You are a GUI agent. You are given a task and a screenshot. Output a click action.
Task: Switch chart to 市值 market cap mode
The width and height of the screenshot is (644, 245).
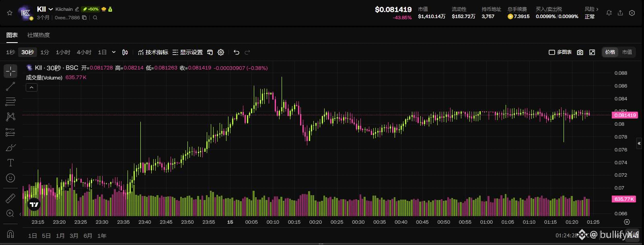tap(627, 52)
